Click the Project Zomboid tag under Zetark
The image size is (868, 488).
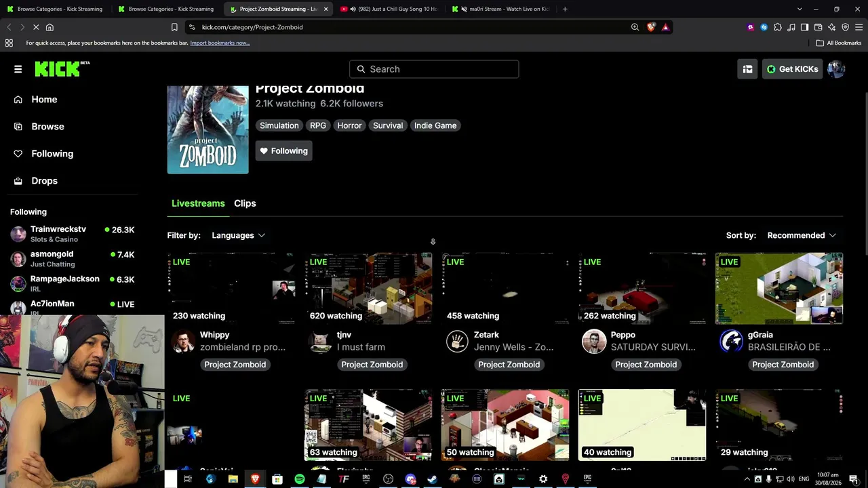pos(509,365)
